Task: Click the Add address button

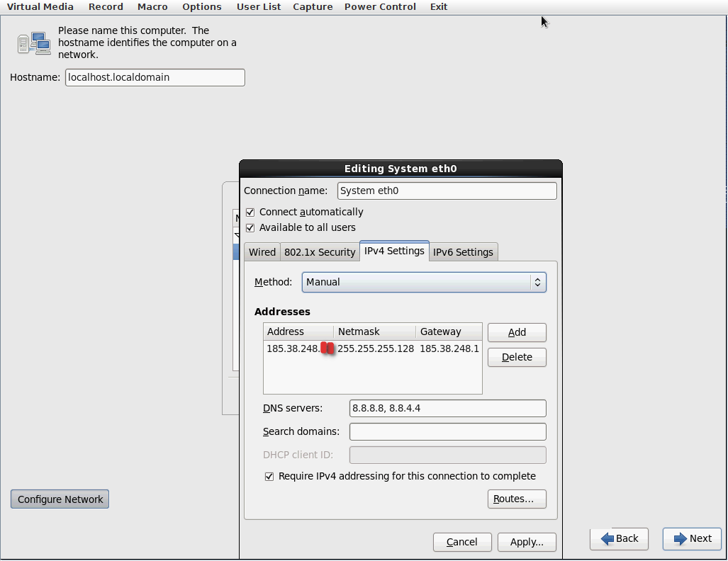Action: click(x=517, y=332)
